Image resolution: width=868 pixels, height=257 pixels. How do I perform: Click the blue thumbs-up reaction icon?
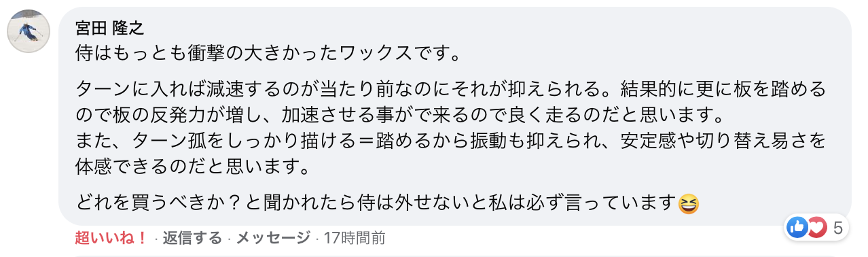tap(796, 228)
